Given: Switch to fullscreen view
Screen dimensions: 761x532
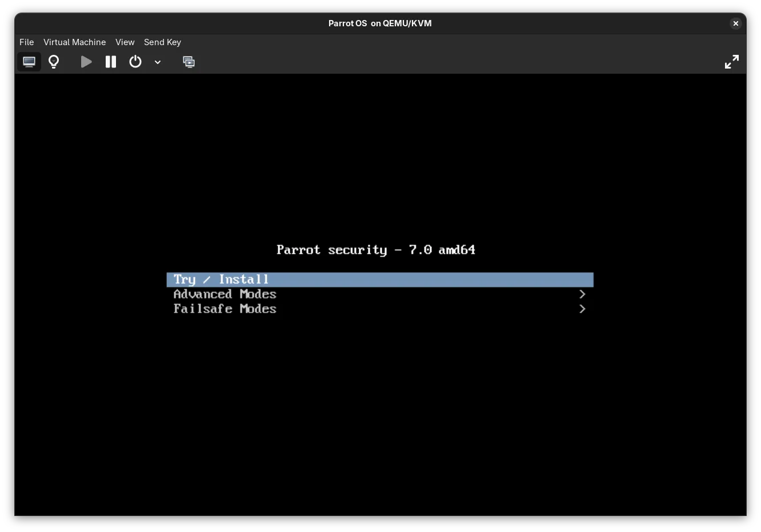Looking at the screenshot, I should pyautogui.click(x=732, y=62).
